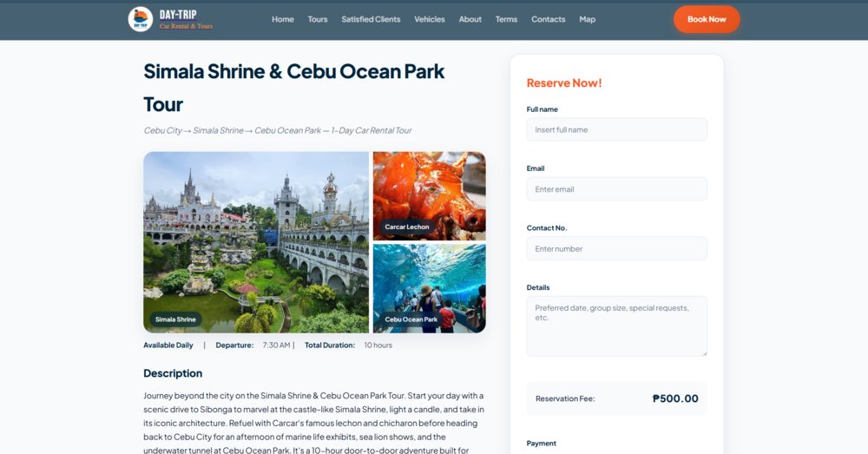The image size is (868, 454).
Task: Open Satisfied Clients in the navigation bar
Action: pyautogui.click(x=371, y=19)
